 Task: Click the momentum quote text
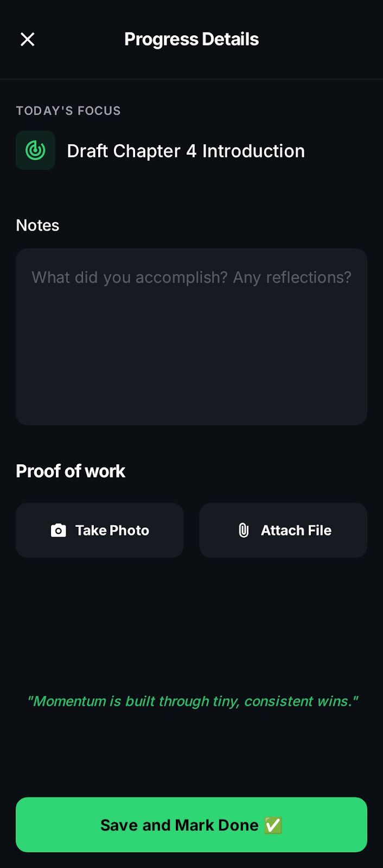[x=191, y=701]
